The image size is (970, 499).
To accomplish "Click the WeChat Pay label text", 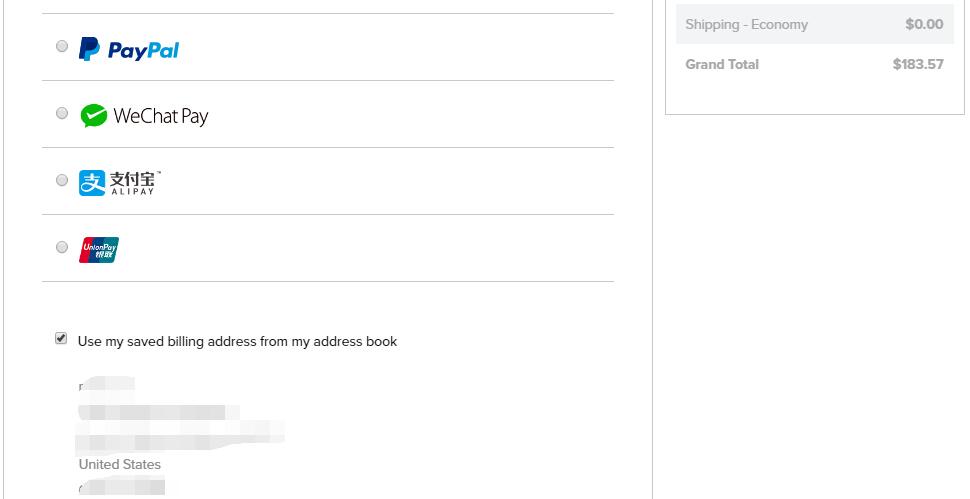I will click(161, 116).
